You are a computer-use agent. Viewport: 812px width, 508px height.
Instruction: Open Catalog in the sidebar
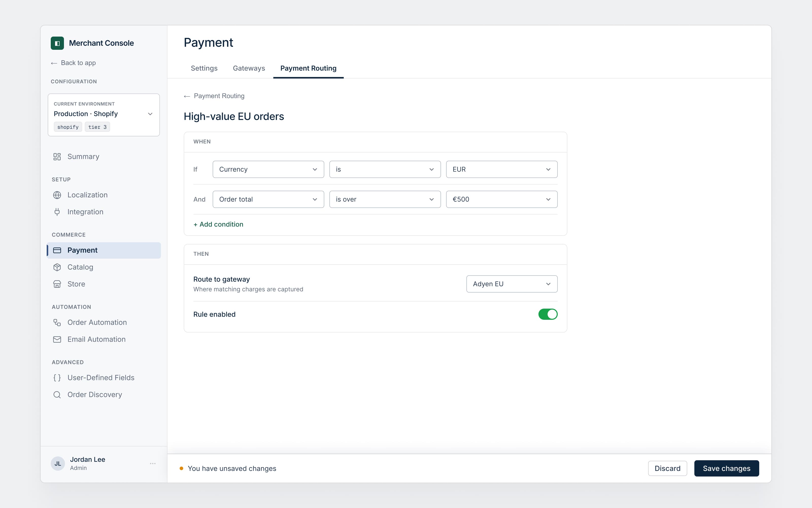point(104,267)
